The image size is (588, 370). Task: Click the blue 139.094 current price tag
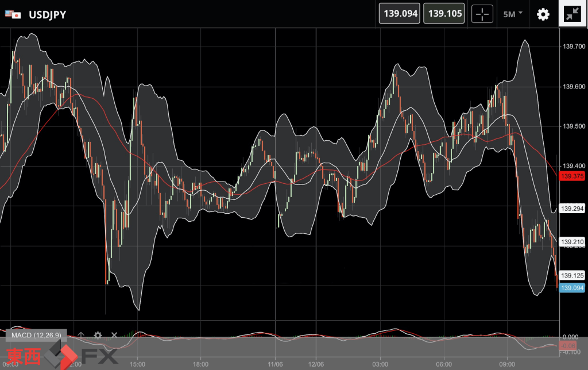[x=572, y=288]
